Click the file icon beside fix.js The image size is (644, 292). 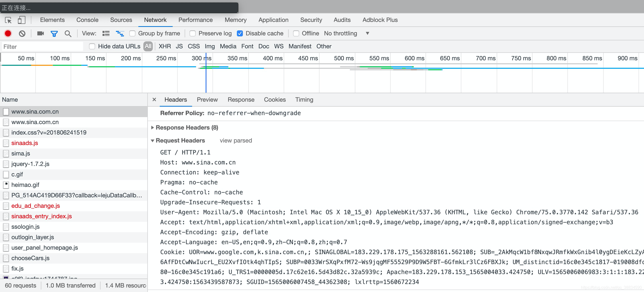click(x=6, y=269)
